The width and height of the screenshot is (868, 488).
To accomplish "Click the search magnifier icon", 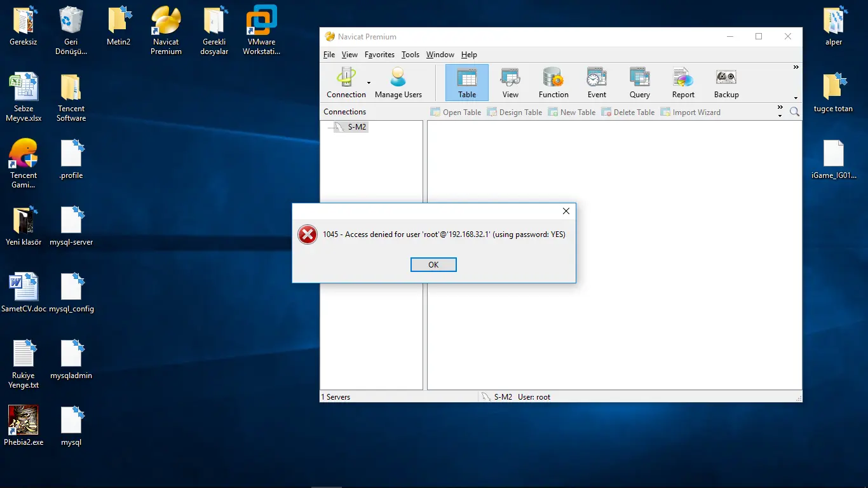I will pyautogui.click(x=794, y=112).
